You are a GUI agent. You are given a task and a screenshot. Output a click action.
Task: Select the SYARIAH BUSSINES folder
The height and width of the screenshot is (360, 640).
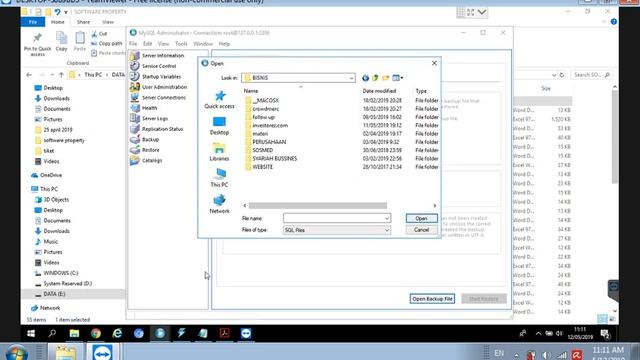[x=275, y=158]
